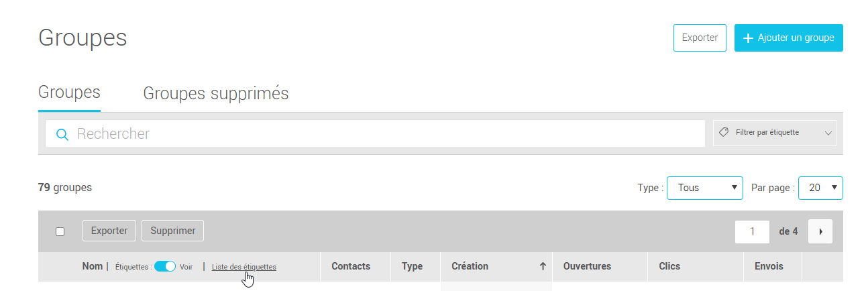The height and width of the screenshot is (291, 868).
Task: Open the Liste des étiquettes link
Action: [x=243, y=267]
